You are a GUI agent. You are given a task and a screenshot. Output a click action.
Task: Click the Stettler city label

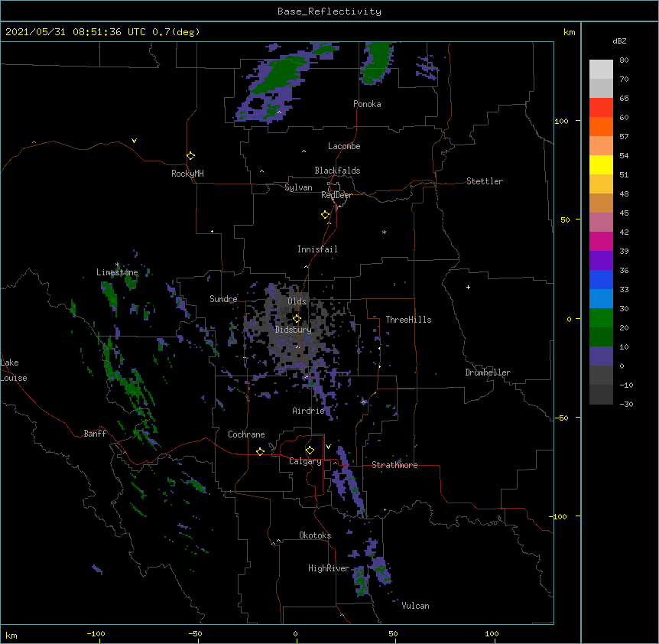[x=485, y=181]
